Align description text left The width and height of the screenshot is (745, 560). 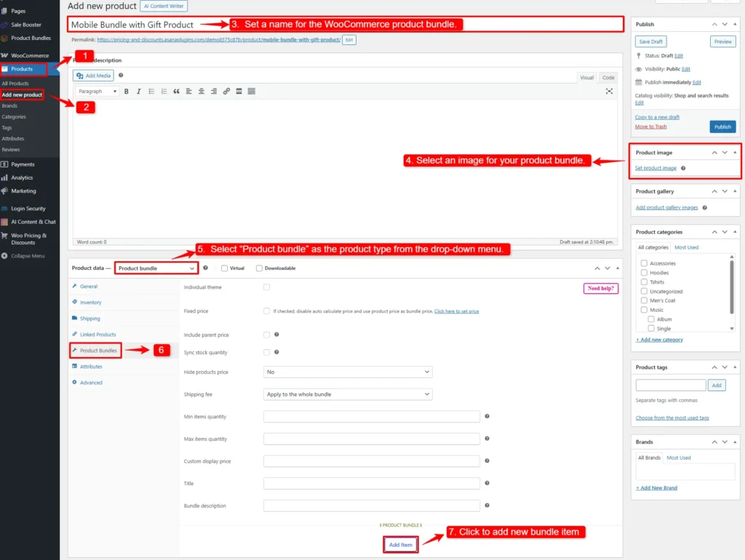(x=188, y=91)
